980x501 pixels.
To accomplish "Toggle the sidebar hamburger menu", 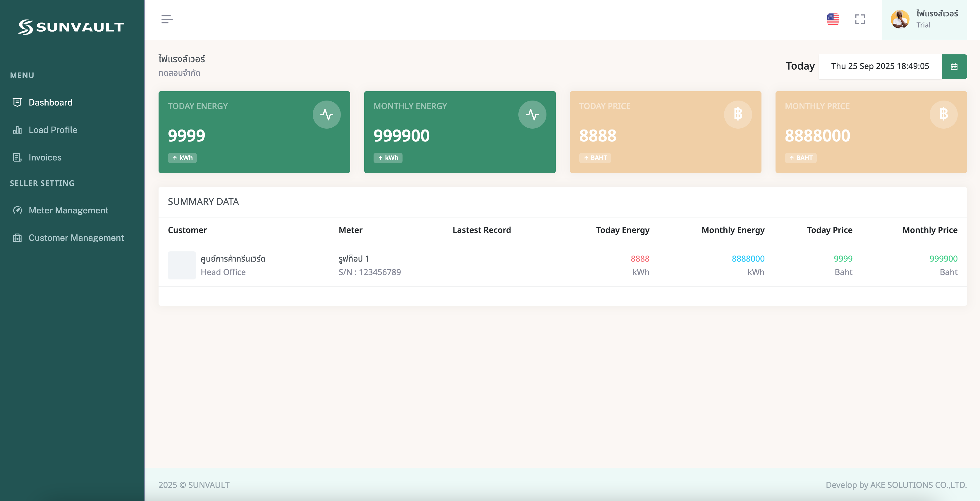I will click(167, 19).
